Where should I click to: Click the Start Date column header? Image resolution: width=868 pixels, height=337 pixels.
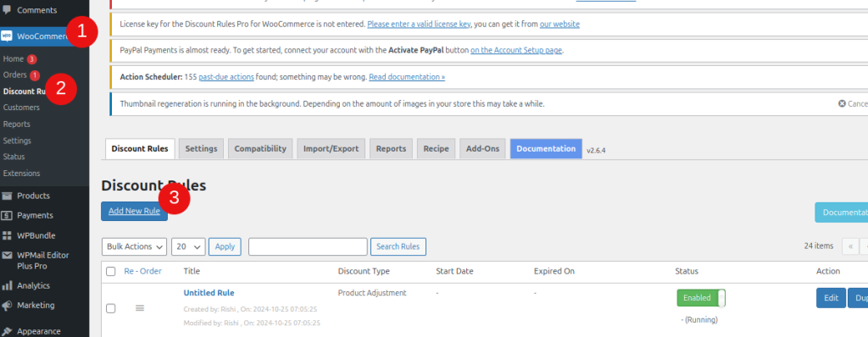click(x=454, y=271)
